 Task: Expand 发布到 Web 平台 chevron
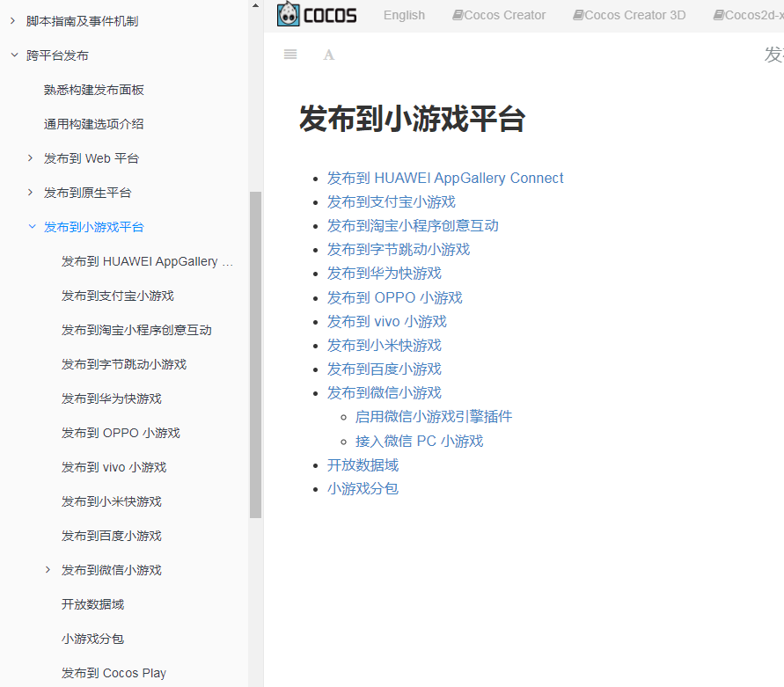[30, 158]
